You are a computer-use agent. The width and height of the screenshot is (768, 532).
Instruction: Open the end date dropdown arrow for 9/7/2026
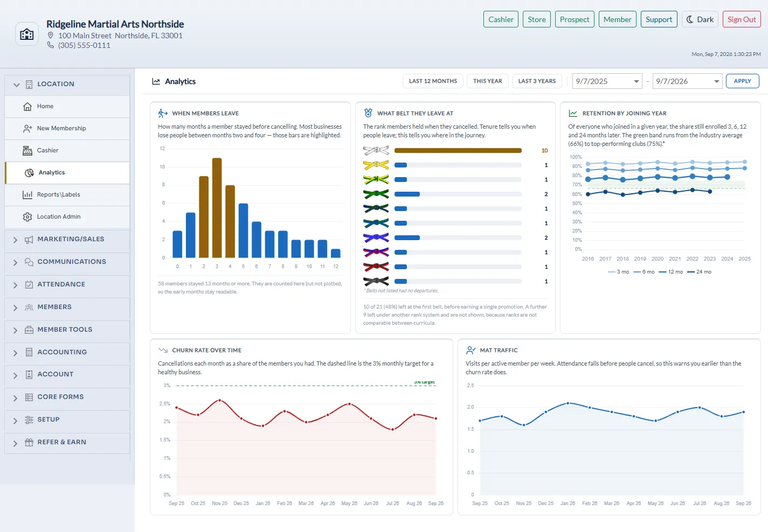click(717, 81)
